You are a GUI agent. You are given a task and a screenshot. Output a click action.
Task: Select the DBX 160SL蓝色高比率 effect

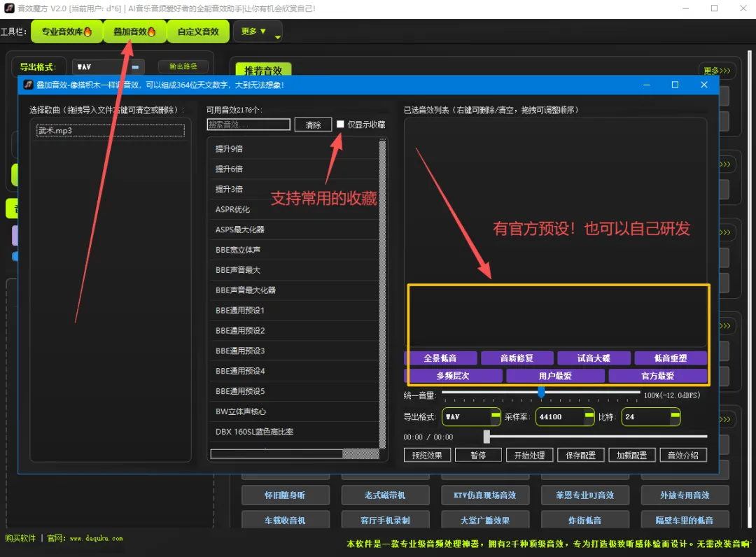[294, 432]
